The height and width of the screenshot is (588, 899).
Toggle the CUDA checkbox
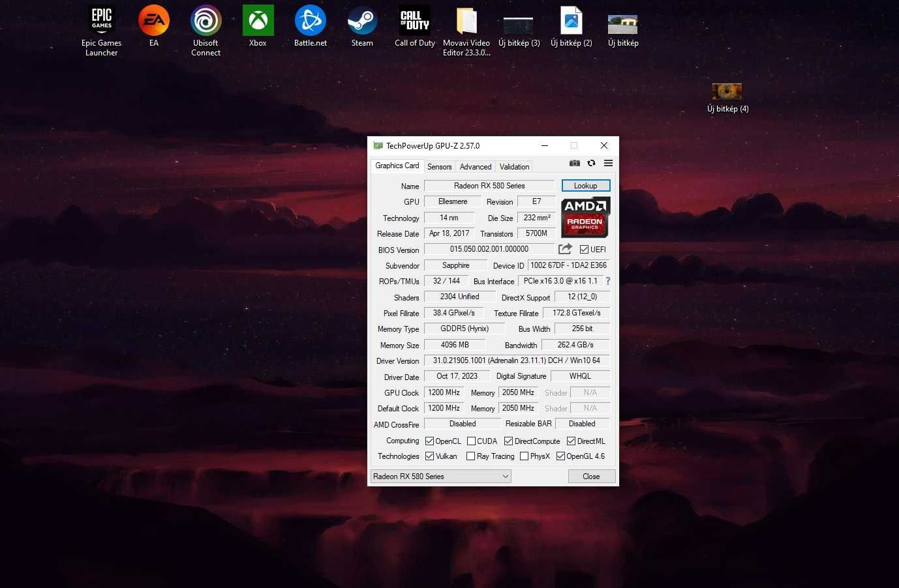tap(471, 441)
